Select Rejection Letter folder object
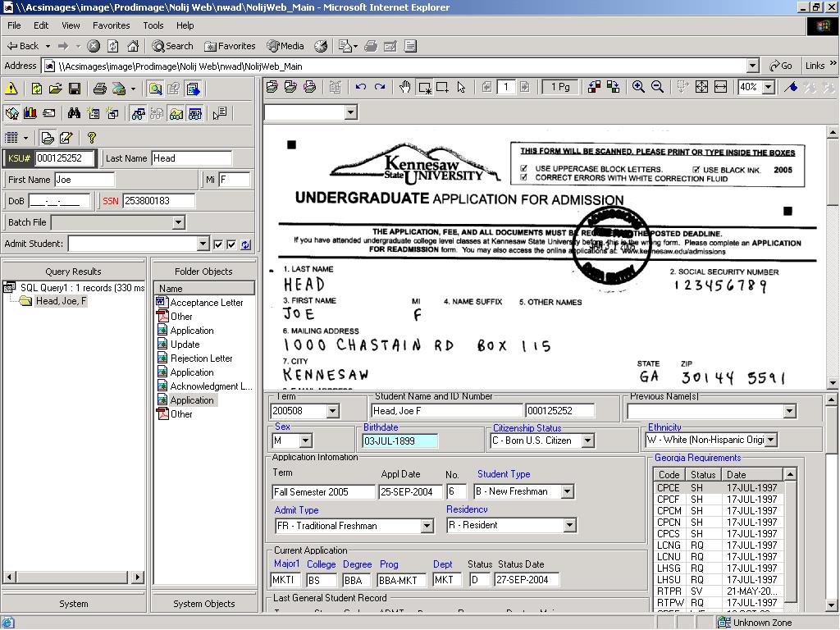Screen dimensions: 840x630 tap(194, 358)
